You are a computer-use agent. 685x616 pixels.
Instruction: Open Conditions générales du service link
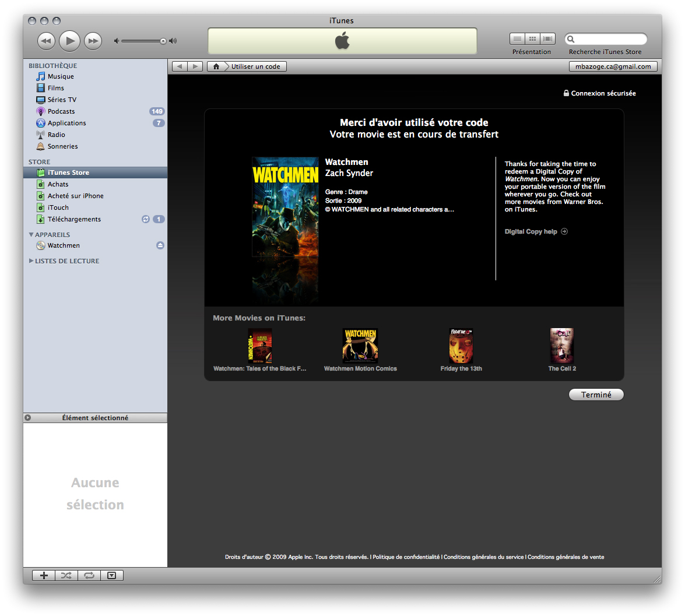(x=484, y=557)
